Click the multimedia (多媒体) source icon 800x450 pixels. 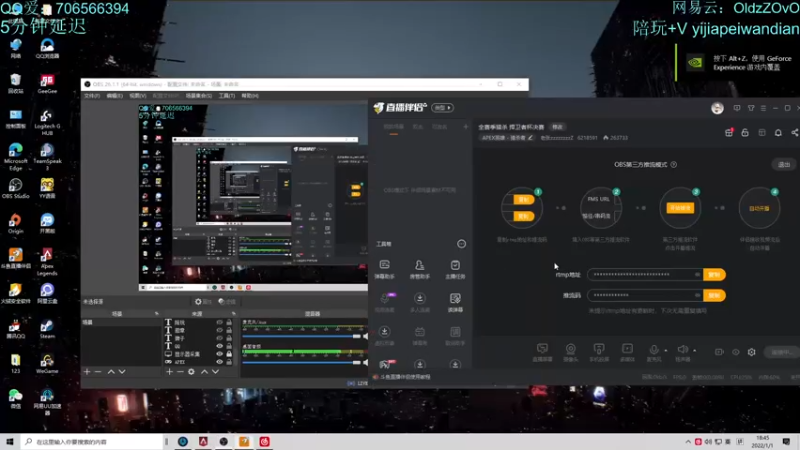[x=627, y=352]
